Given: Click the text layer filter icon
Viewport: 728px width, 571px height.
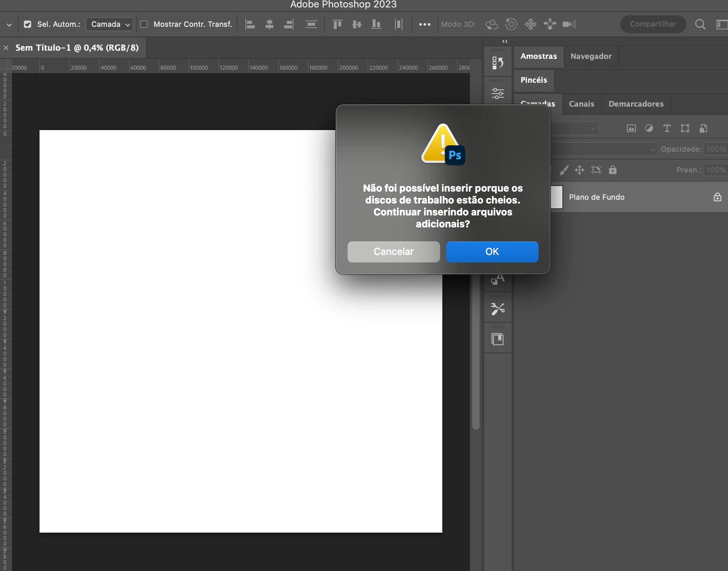Looking at the screenshot, I should pos(667,129).
